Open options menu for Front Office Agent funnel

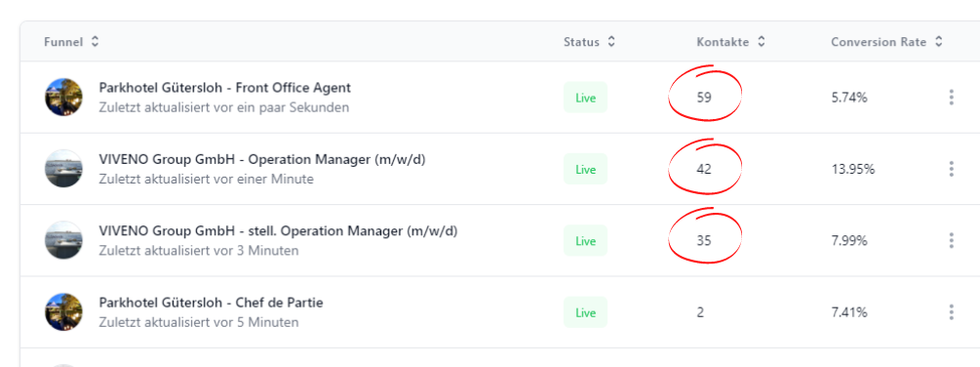(951, 98)
